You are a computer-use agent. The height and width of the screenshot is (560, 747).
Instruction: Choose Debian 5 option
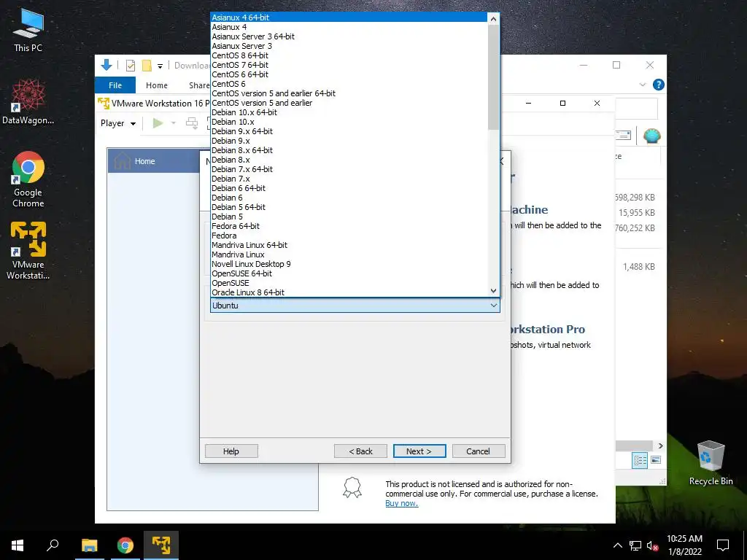349,217
